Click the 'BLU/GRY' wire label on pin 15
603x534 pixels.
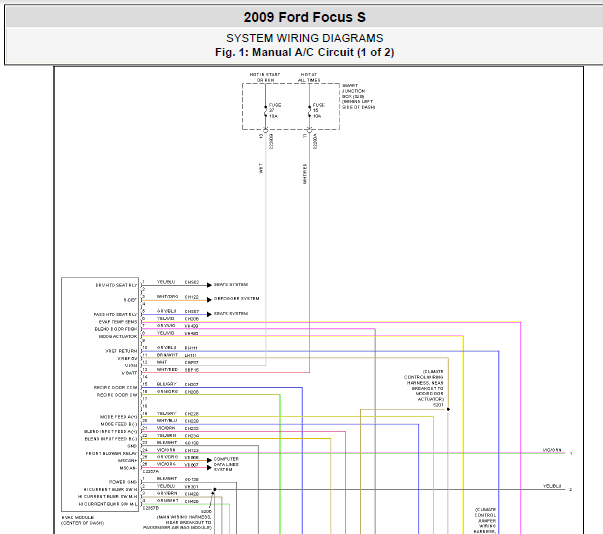(167, 384)
